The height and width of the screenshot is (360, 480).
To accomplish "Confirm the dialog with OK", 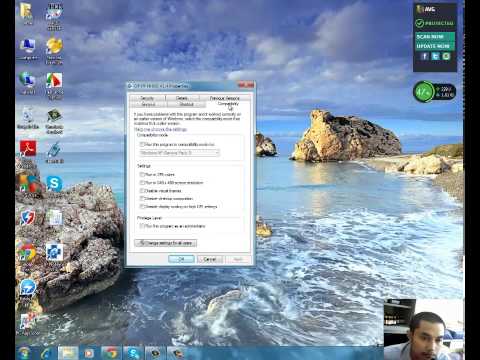I will click(181, 259).
